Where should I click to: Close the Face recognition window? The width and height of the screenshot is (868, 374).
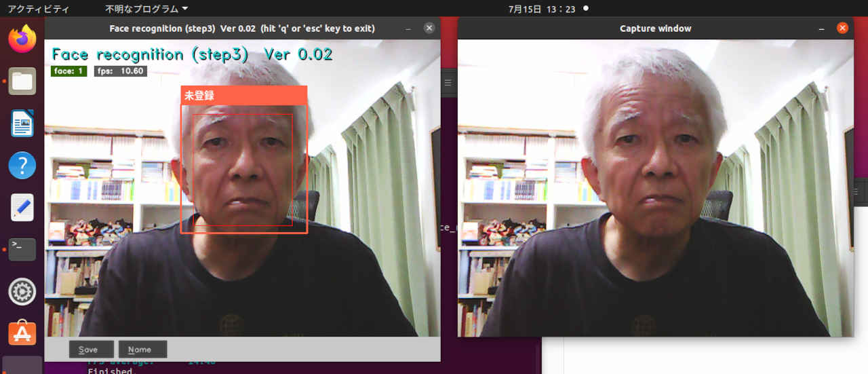429,29
